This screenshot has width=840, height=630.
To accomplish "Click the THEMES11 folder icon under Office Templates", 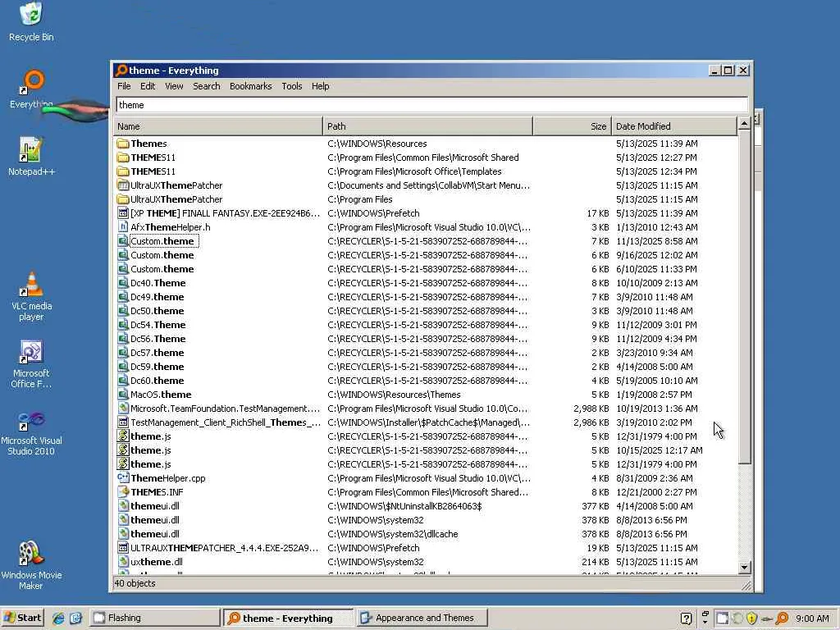I will (123, 171).
